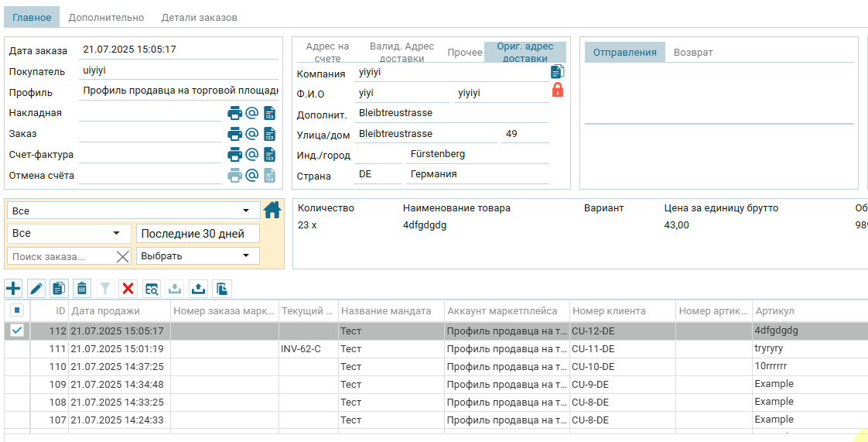Switch to the 'Детали заказов' tab
This screenshot has height=442, width=868.
(x=199, y=17)
